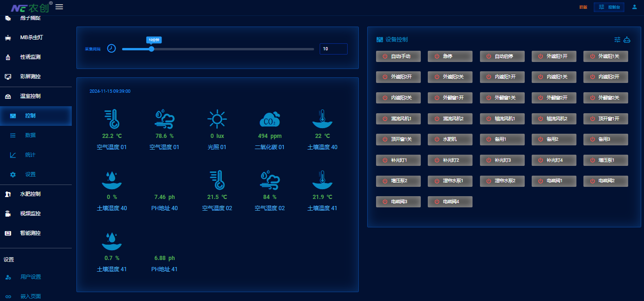Viewport: 644px width, 301px height.
Task: Click the clock icon beside 采集间隔
Action: click(x=111, y=48)
